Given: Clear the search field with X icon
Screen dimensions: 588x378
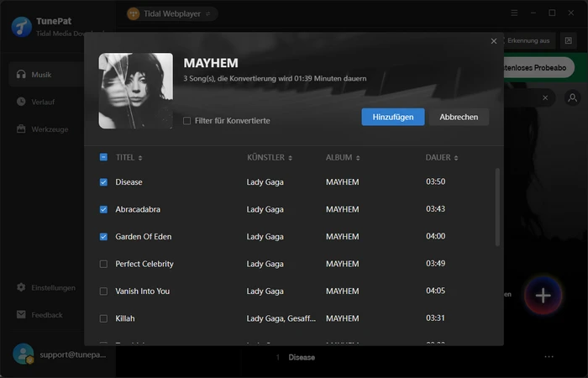Looking at the screenshot, I should point(545,98).
